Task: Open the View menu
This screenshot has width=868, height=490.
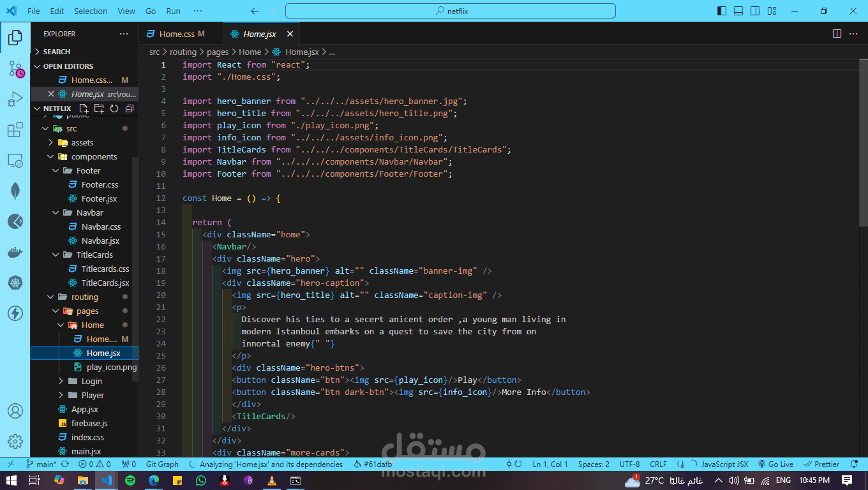Action: point(126,11)
